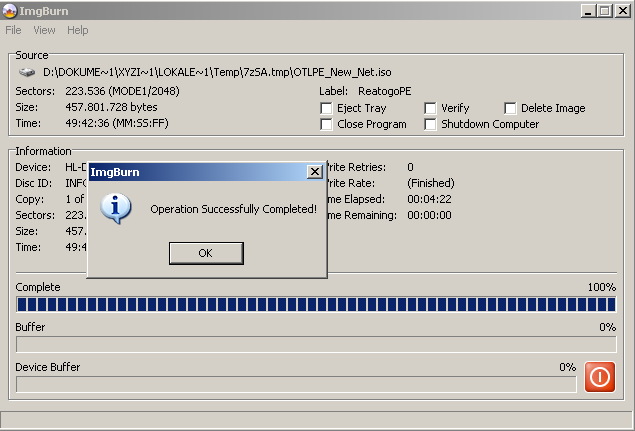Click the blue information icon in dialog
The width and height of the screenshot is (635, 431).
[116, 208]
